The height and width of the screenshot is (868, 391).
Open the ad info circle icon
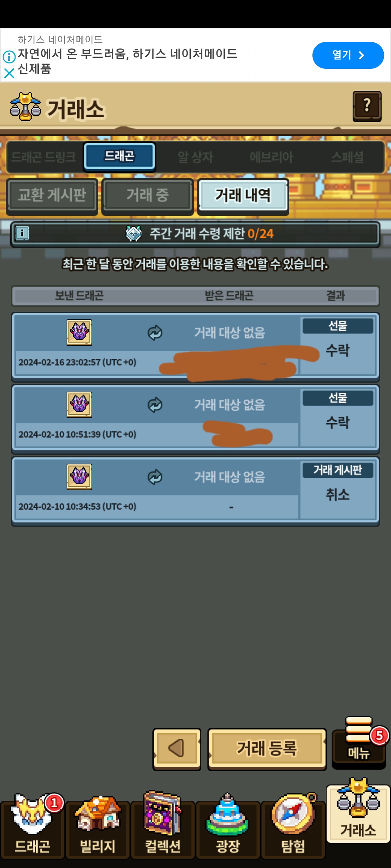[9, 56]
